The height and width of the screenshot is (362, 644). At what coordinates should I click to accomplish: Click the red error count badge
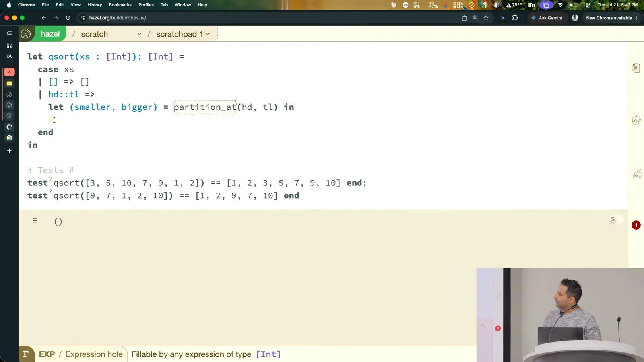[636, 225]
